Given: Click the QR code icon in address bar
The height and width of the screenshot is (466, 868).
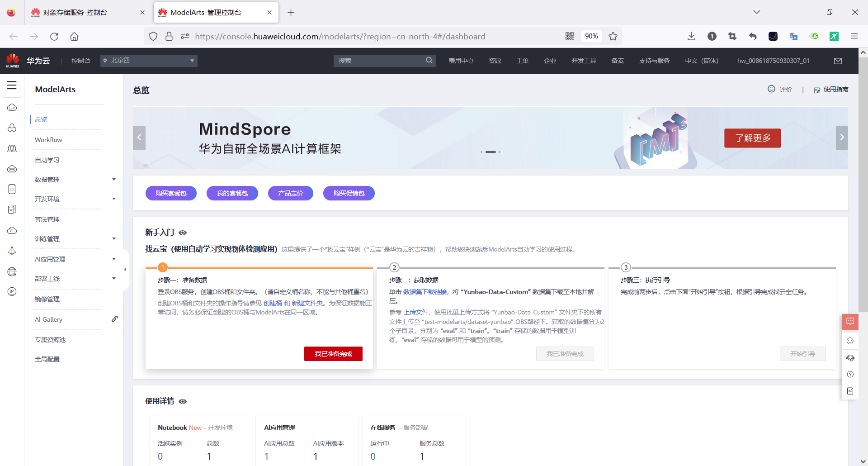Looking at the screenshot, I should tap(570, 36).
